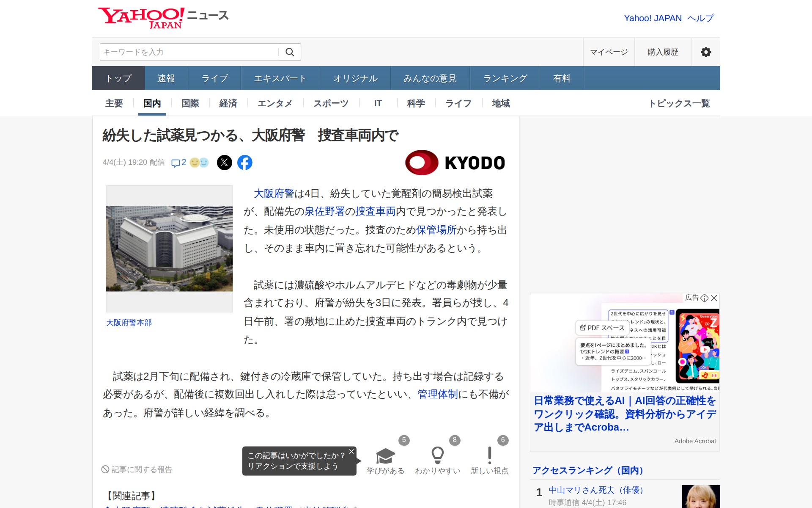Share the article on X
This screenshot has height=508, width=812.
[x=224, y=162]
